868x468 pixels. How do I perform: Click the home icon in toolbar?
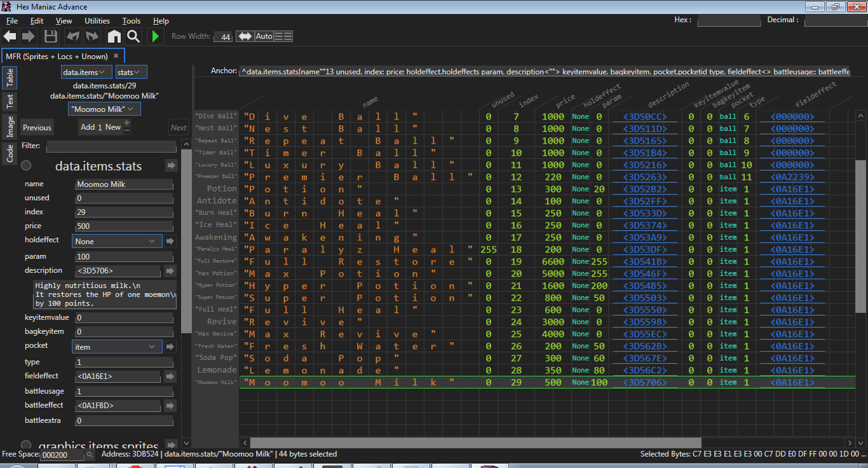click(x=114, y=36)
